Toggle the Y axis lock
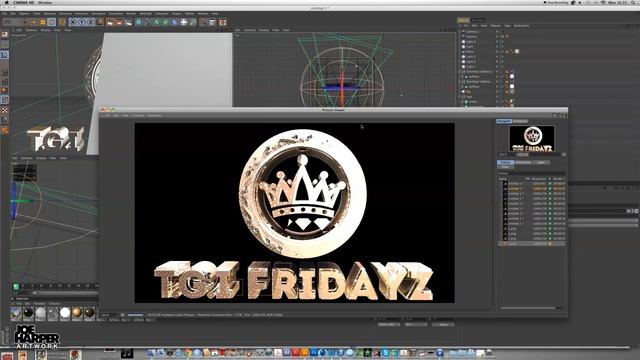Screen dimensions: 640x360 point(82,22)
